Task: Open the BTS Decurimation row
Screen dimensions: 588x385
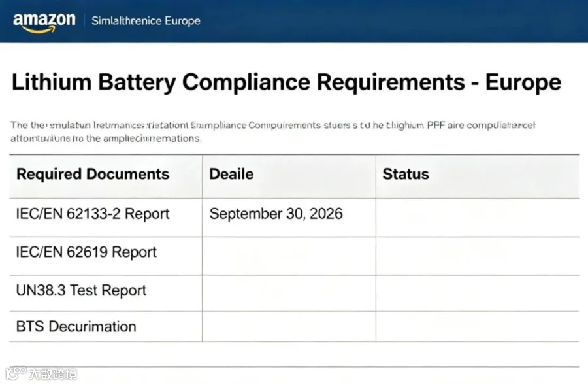Action: [x=295, y=326]
